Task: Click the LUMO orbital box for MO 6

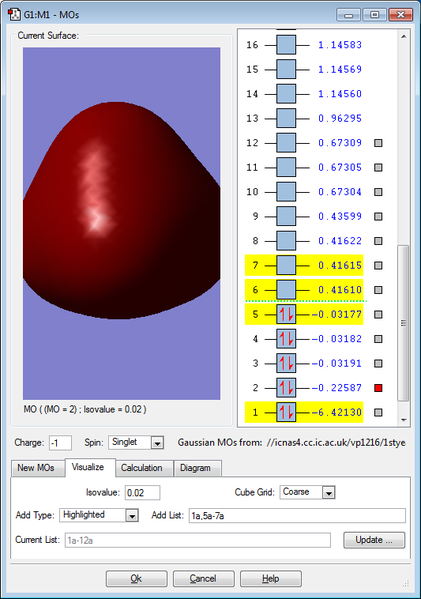Action: [x=286, y=290]
